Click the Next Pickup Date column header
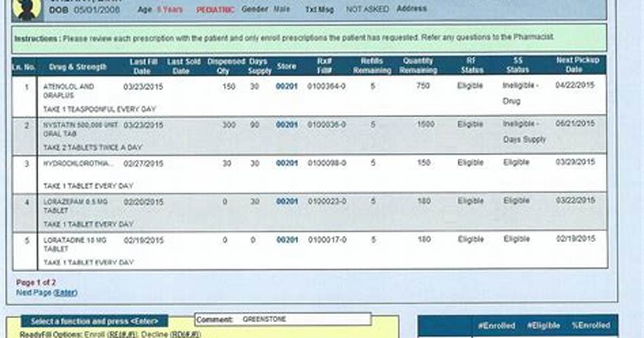This screenshot has width=644, height=338. (x=577, y=65)
